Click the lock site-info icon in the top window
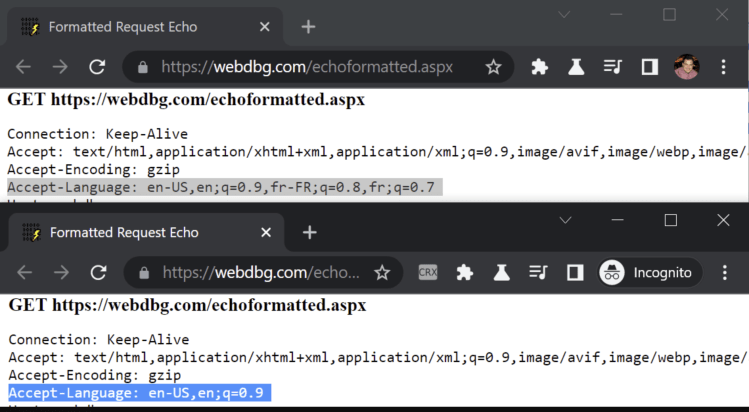749x412 pixels. coord(143,67)
